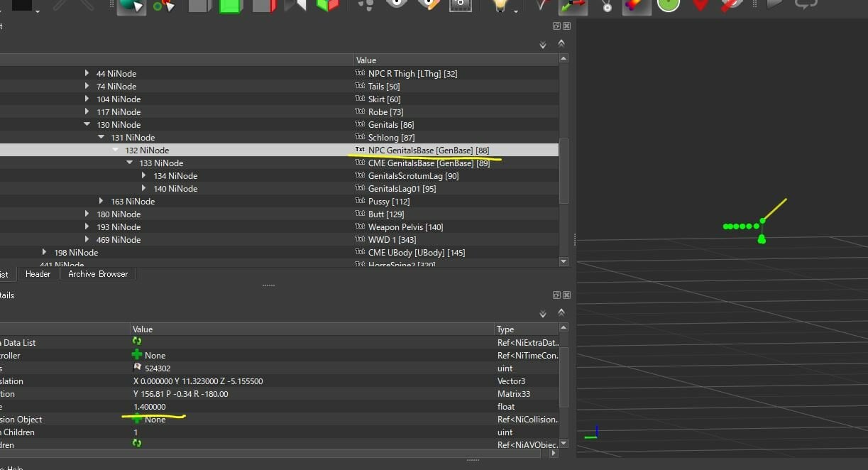Expand the 134 NiNode tree row
Screen dimensions: 868x470
pyautogui.click(x=144, y=175)
